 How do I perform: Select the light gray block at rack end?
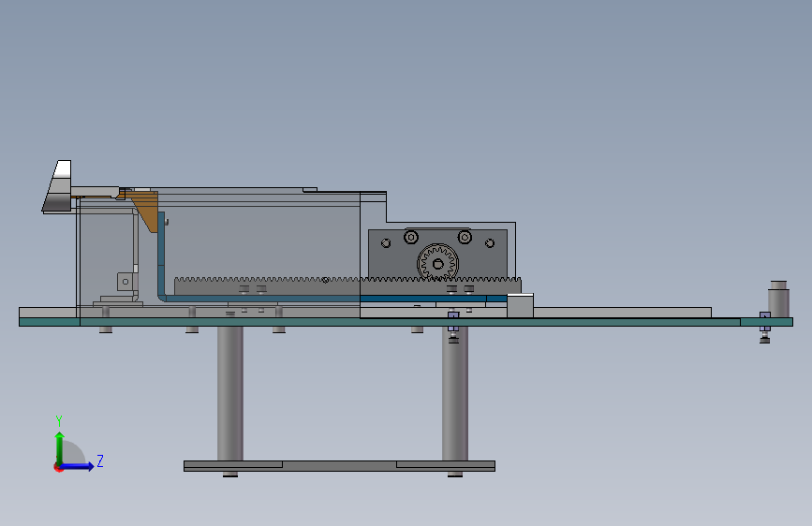[x=520, y=305]
